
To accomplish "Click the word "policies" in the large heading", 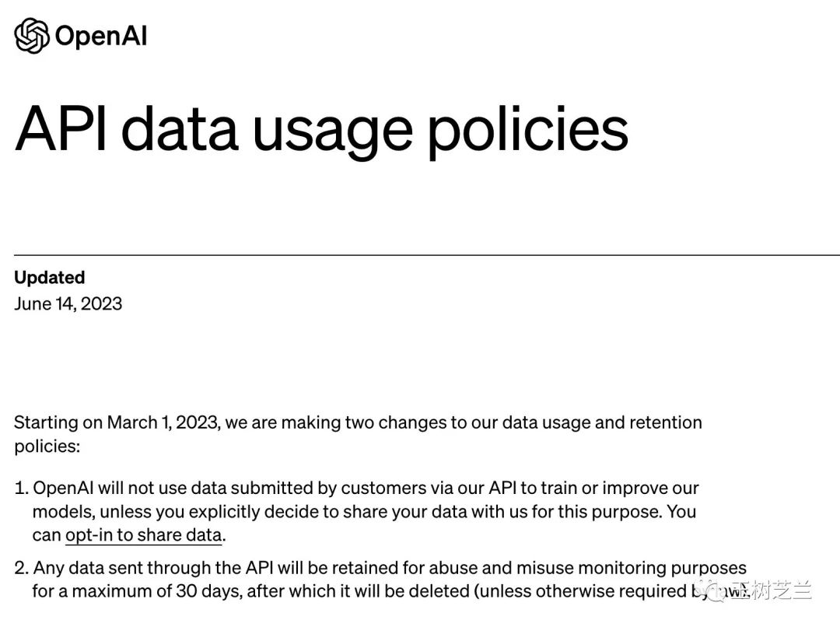I will pos(527,131).
